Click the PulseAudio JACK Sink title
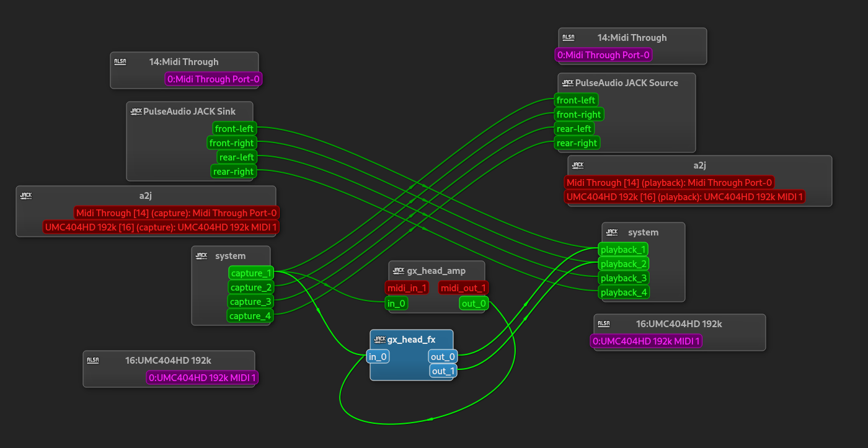Screen dimensions: 868x448 click(x=190, y=112)
